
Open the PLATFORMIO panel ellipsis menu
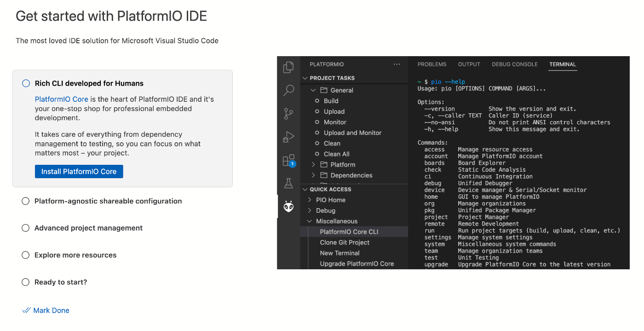point(397,64)
